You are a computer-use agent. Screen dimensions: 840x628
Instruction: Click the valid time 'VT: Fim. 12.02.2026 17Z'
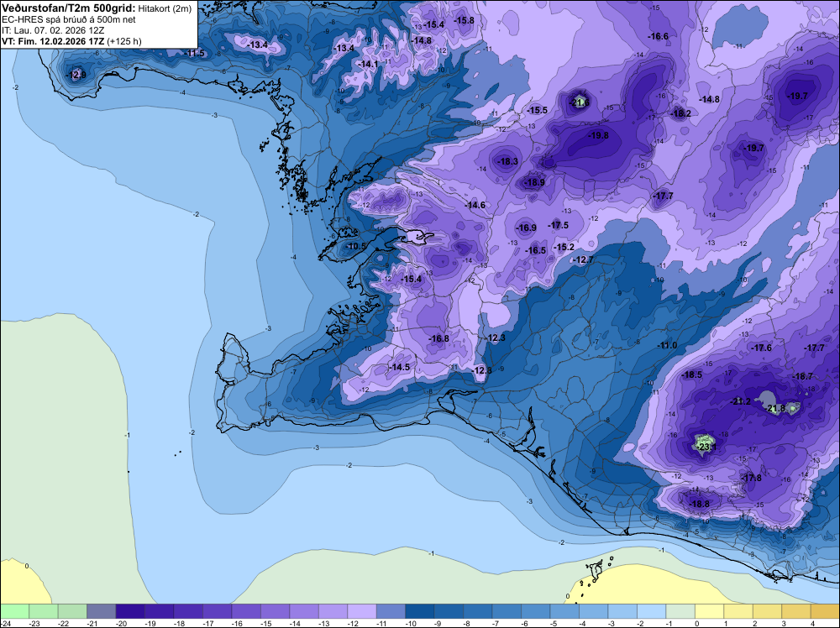pyautogui.click(x=53, y=41)
